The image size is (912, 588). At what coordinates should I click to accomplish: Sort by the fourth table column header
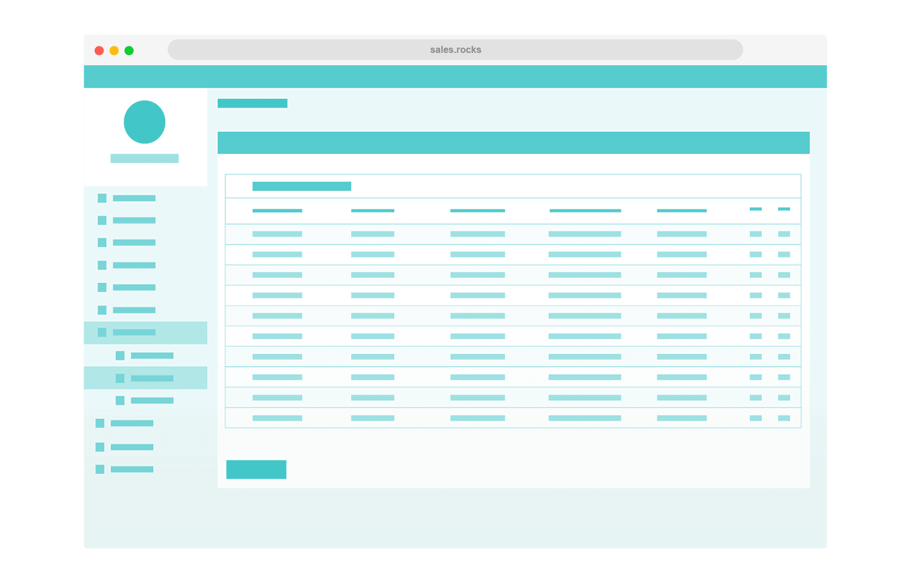coord(585,211)
